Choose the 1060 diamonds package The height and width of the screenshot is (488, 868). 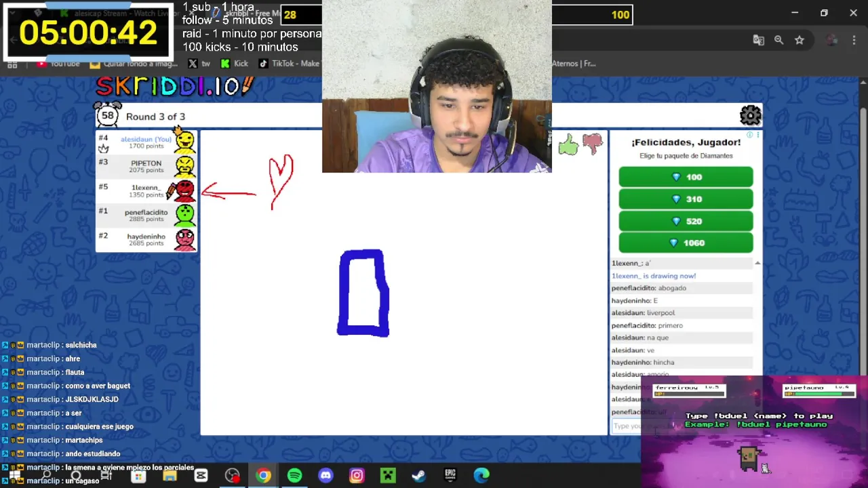coord(686,243)
